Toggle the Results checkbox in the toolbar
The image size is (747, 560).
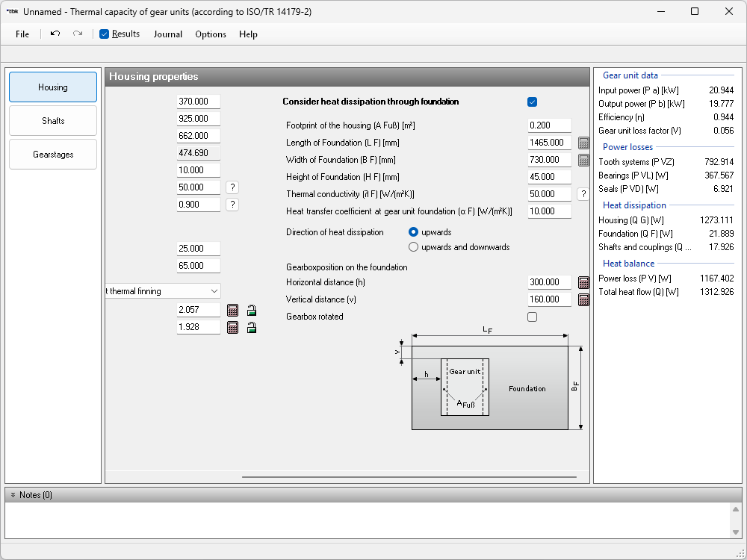coord(105,34)
